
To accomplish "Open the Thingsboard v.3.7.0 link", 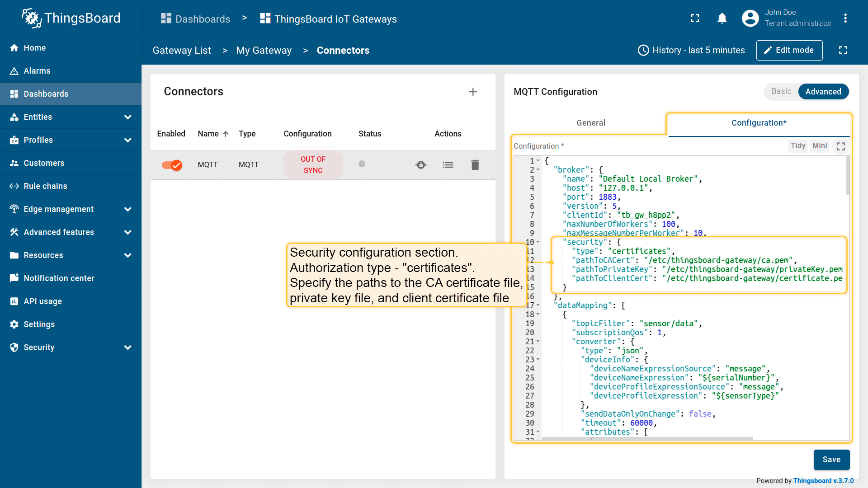I will (823, 481).
